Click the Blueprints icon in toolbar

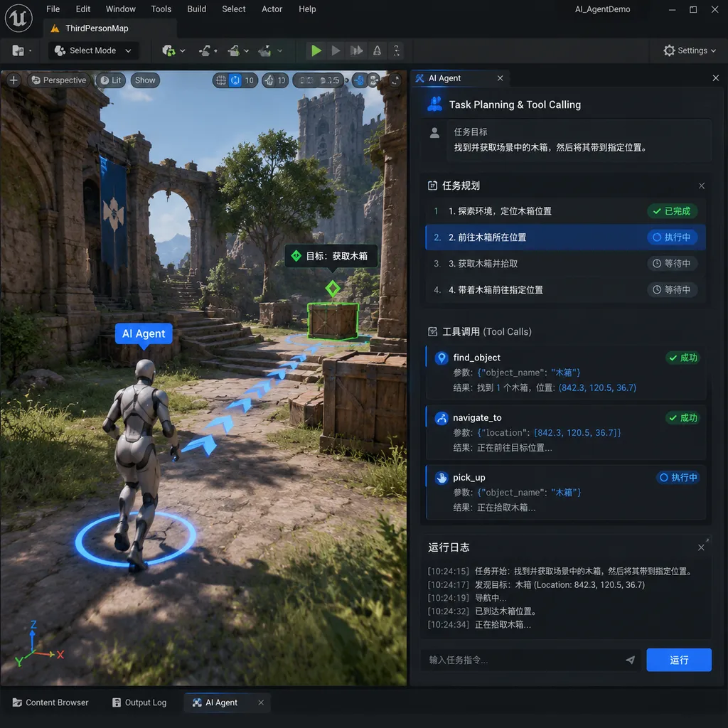(205, 50)
